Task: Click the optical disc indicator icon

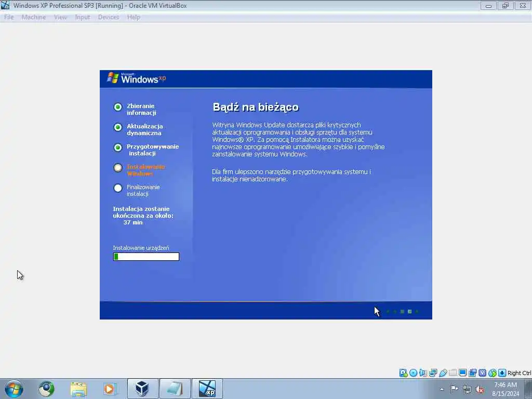Action: [413, 373]
